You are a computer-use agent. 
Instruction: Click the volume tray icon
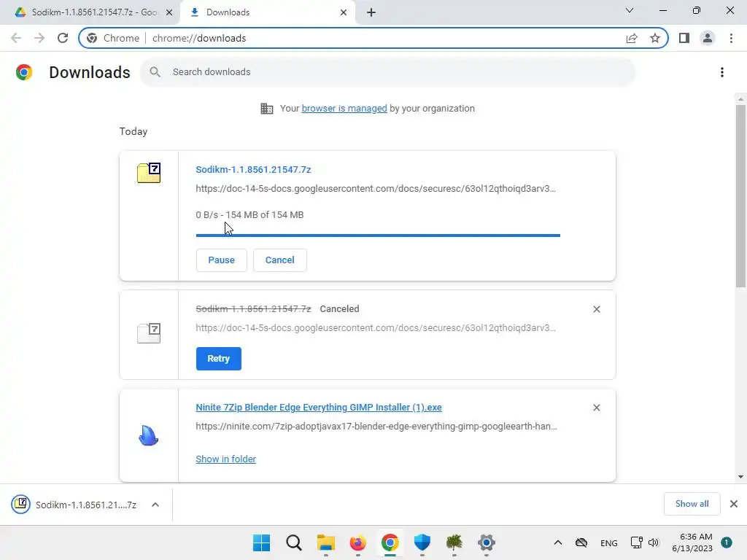pos(654,542)
